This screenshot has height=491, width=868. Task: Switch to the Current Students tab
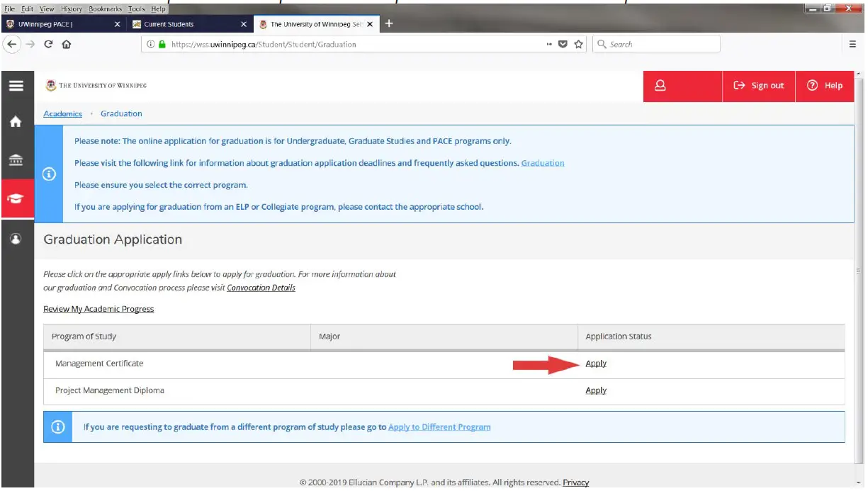pyautogui.click(x=190, y=24)
